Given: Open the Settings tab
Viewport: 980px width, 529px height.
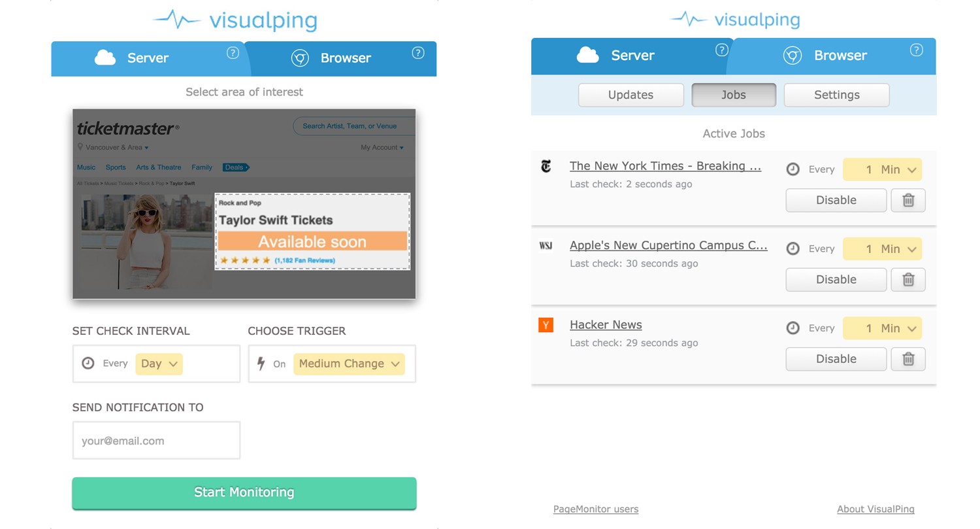Looking at the screenshot, I should click(x=837, y=95).
